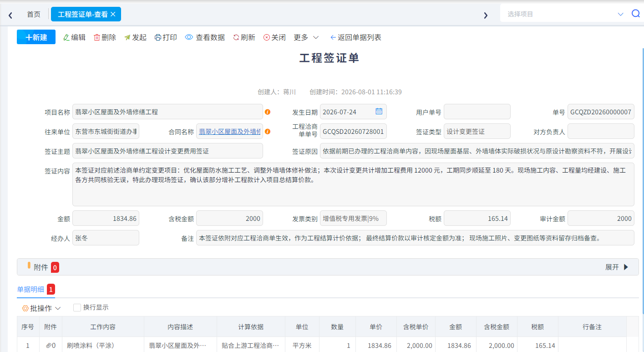
Task: Click the 对方负责人 empty field
Action: [x=601, y=131]
